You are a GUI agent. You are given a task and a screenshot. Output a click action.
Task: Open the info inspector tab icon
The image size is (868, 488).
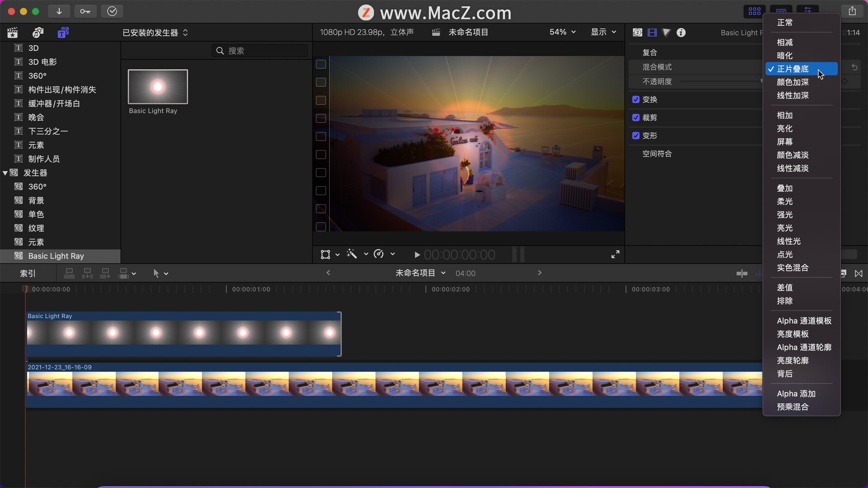[681, 33]
